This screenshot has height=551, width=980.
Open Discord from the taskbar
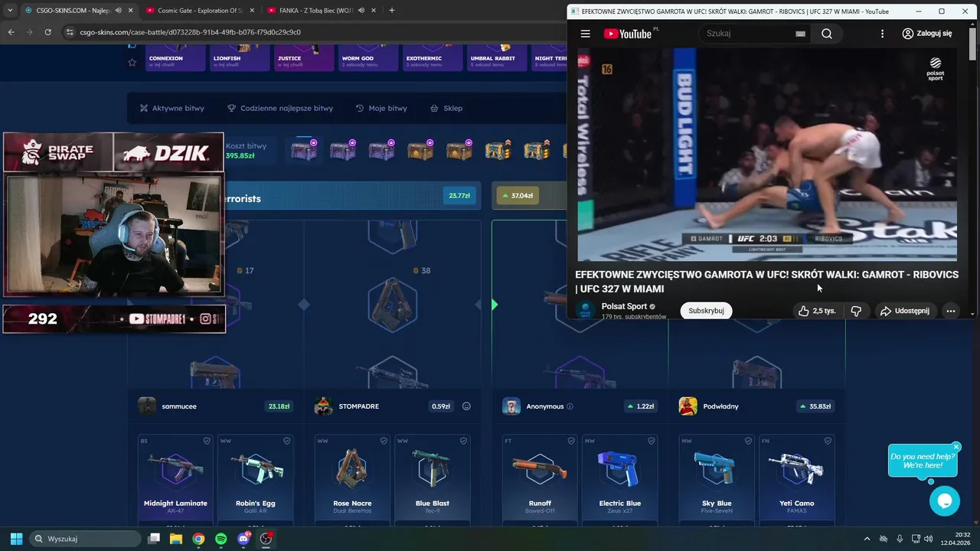click(243, 539)
